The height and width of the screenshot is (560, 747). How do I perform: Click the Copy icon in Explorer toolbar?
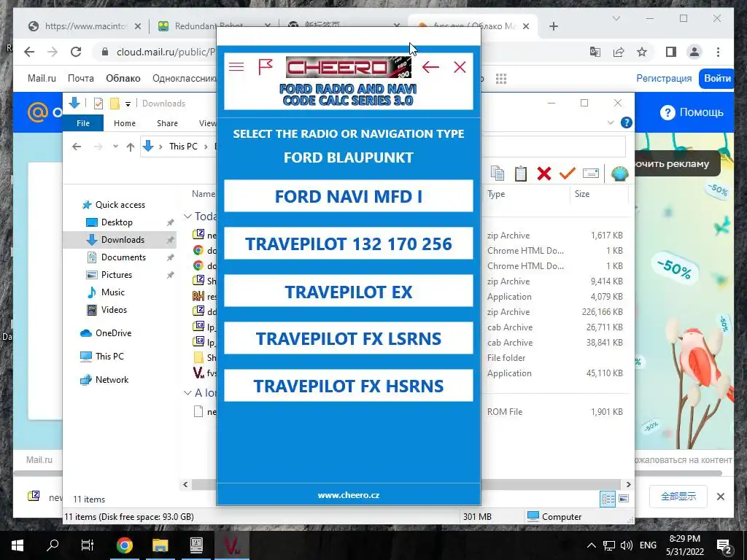coord(498,174)
